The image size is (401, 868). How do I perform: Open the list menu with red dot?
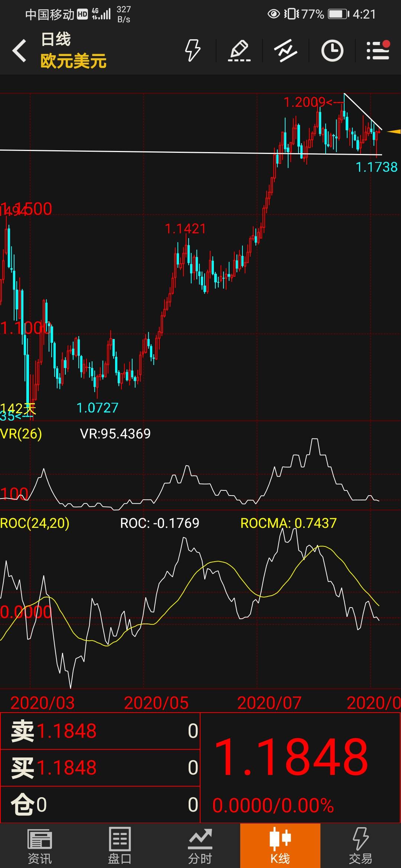pyautogui.click(x=378, y=50)
